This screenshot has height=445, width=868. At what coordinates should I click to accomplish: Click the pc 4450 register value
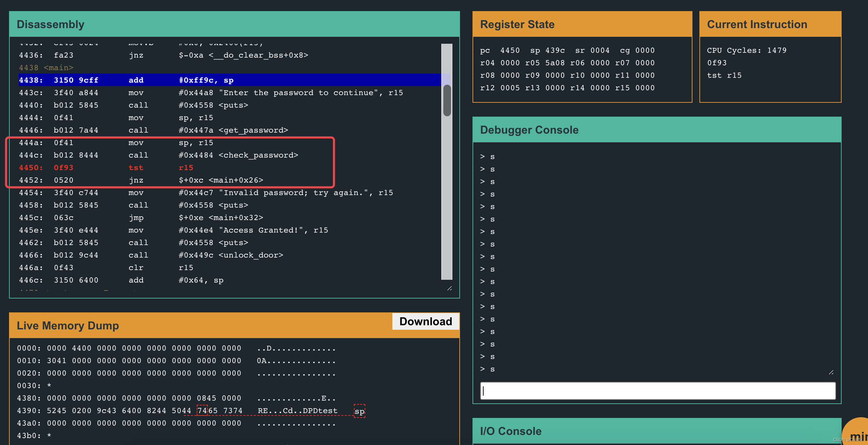pos(500,50)
